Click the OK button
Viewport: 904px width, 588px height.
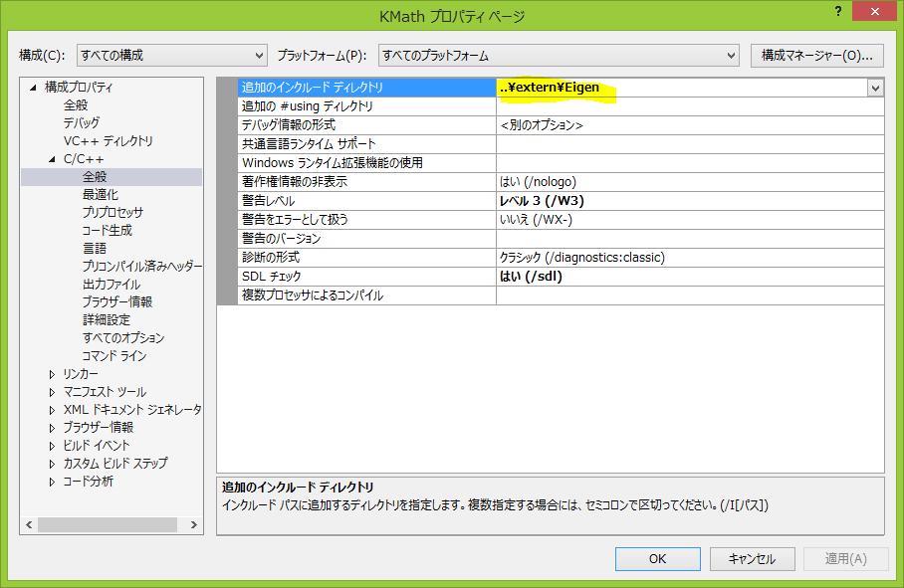pos(658,559)
